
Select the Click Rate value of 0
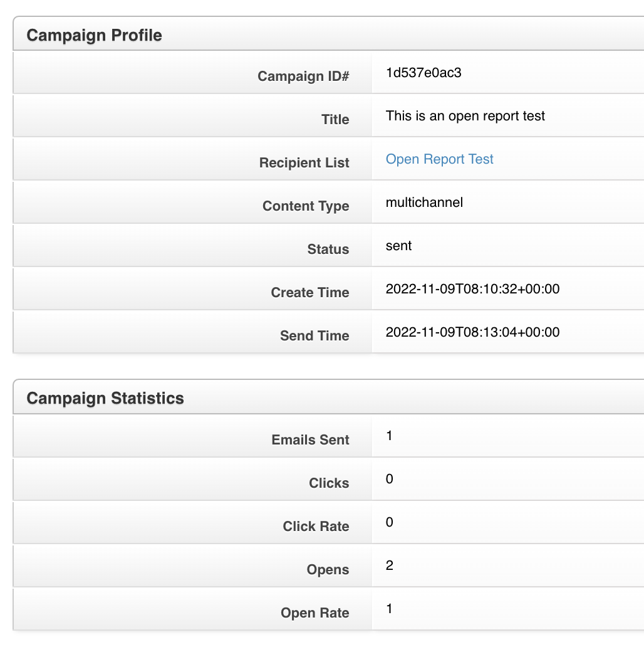tap(389, 522)
